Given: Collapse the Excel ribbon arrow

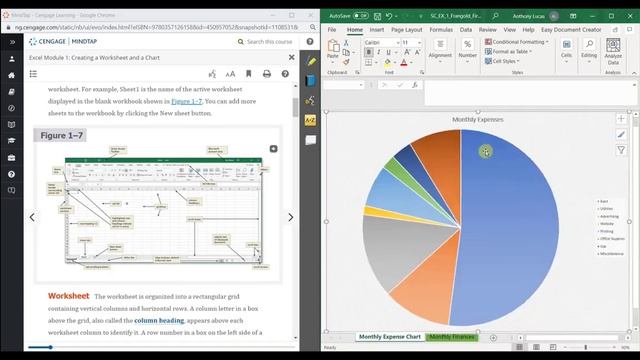Looking at the screenshot, I should [x=634, y=73].
